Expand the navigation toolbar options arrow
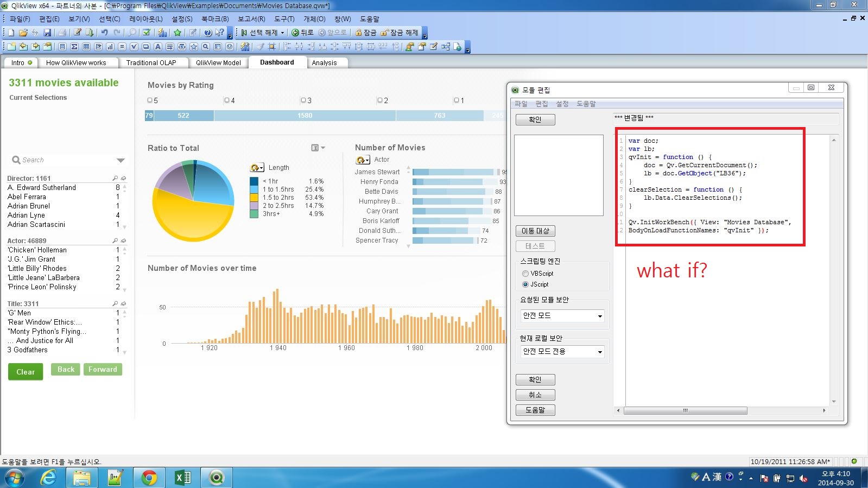868x488 pixels. coord(425,34)
